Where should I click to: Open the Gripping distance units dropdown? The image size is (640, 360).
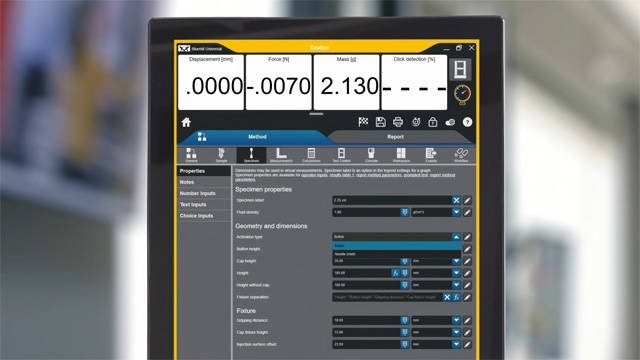pos(456,320)
